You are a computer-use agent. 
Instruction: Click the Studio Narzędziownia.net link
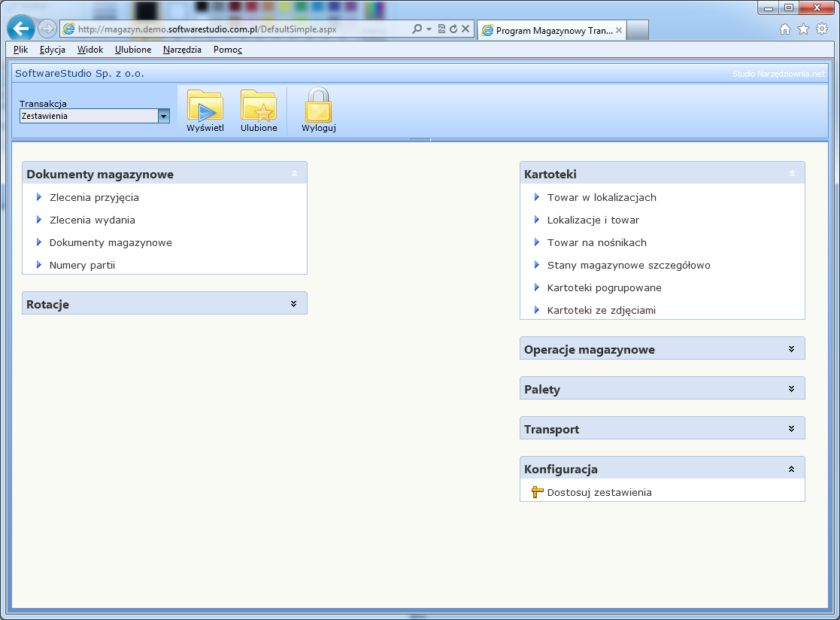point(778,74)
